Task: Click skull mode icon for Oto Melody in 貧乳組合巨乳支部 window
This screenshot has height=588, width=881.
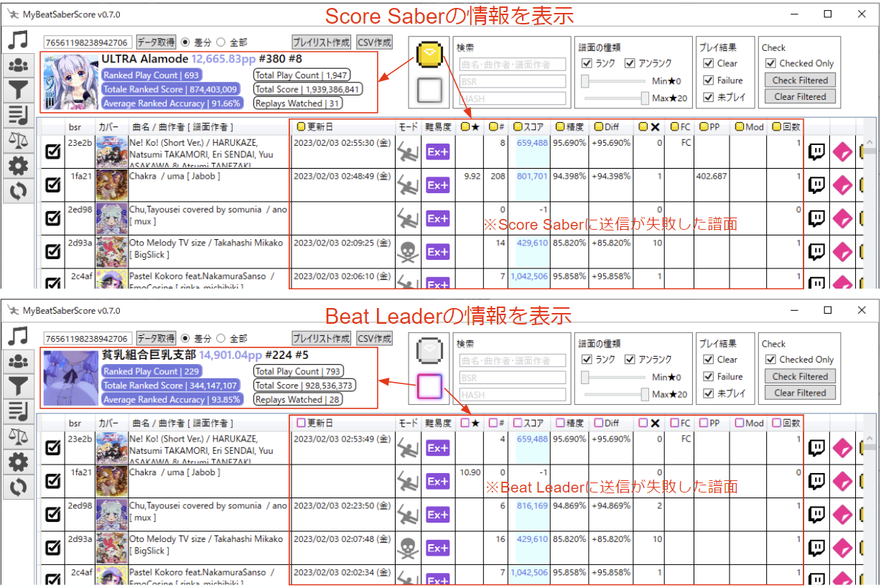Action: click(408, 547)
